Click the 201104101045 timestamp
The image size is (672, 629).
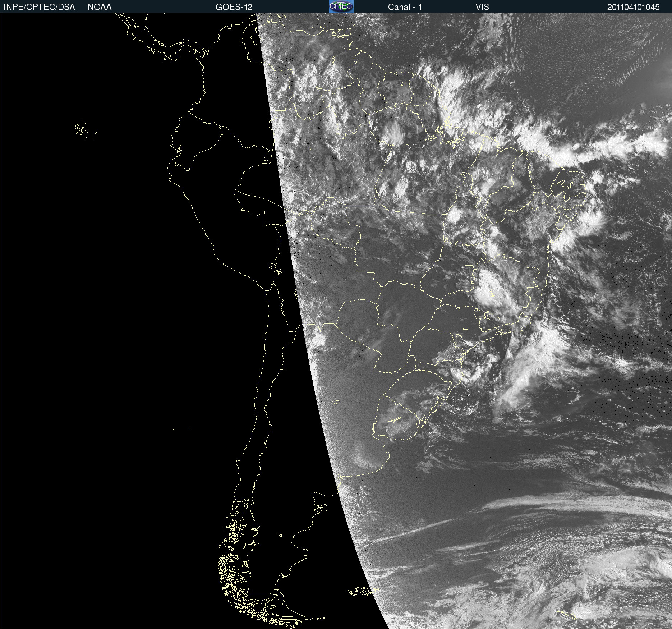pyautogui.click(x=633, y=7)
